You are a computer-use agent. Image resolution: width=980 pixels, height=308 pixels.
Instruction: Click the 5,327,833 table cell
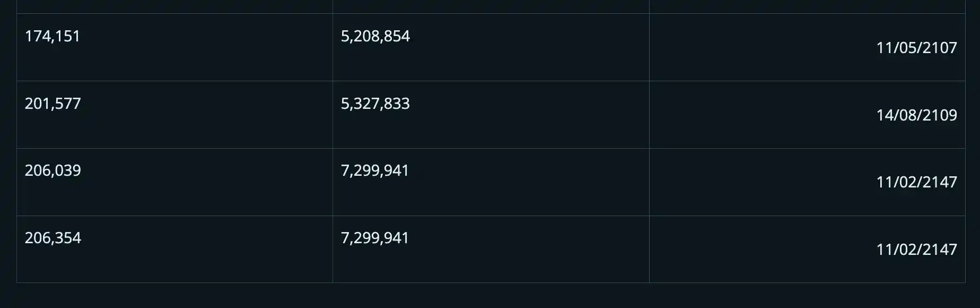[x=375, y=104]
